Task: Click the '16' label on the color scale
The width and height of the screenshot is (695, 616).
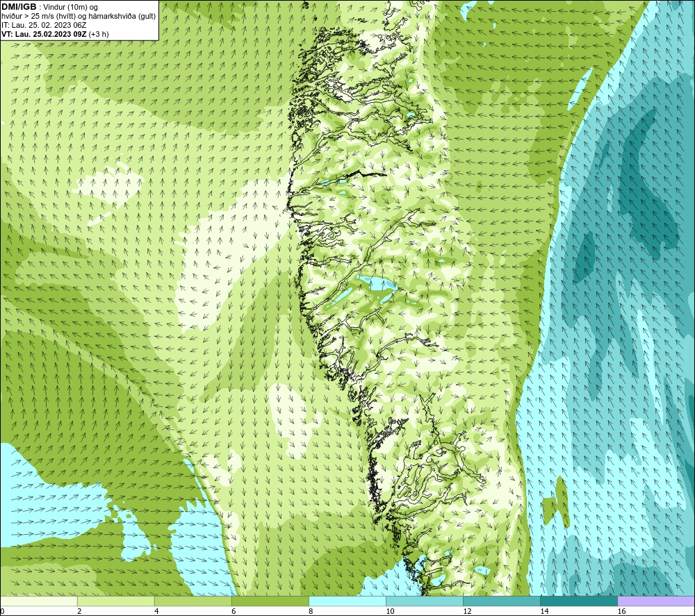Action: 621,612
